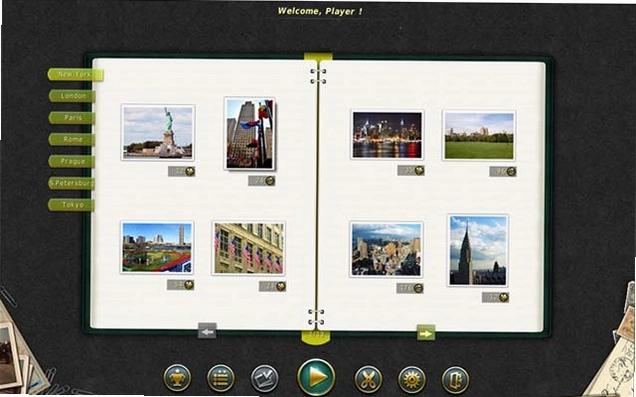Open the Tokyo tab
636x397 pixels.
[x=71, y=205]
